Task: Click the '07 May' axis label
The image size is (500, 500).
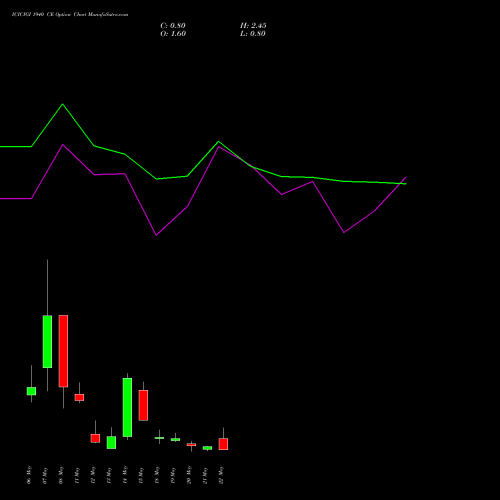Action: [x=45, y=475]
